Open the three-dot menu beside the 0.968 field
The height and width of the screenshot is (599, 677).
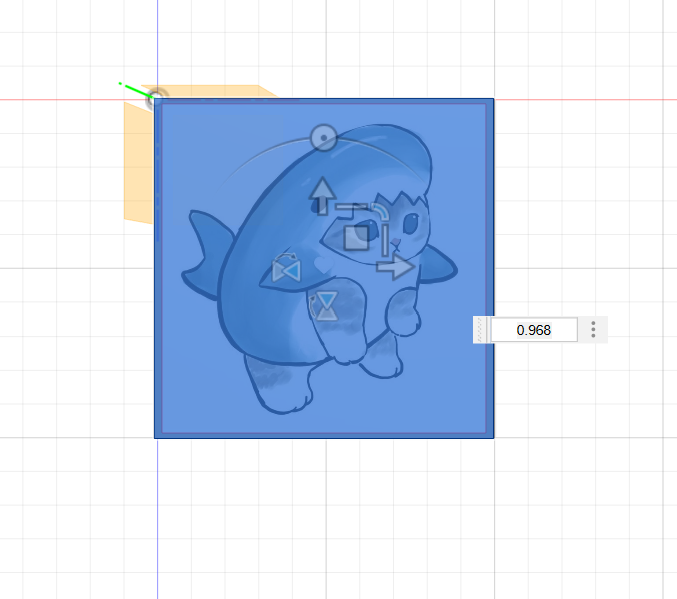(593, 330)
